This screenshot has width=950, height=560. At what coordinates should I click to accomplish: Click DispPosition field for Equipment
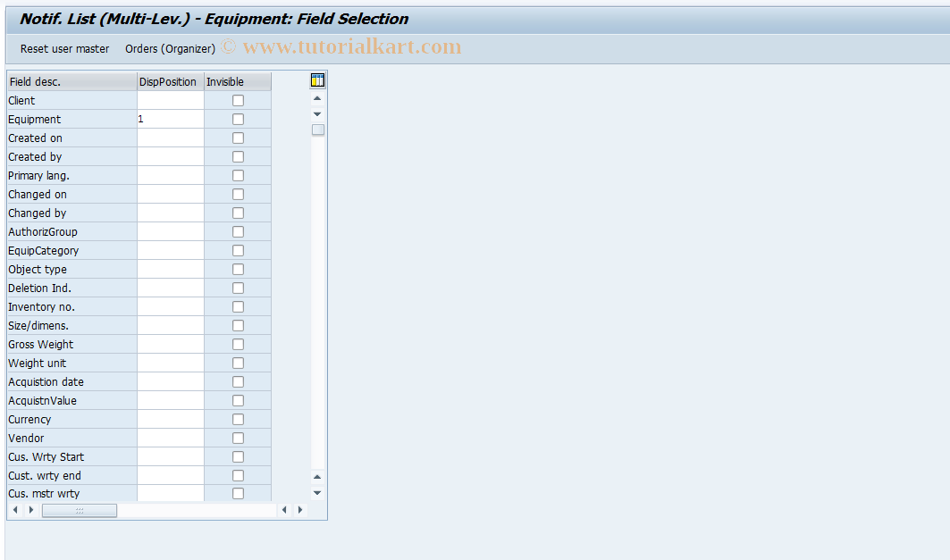click(x=171, y=120)
